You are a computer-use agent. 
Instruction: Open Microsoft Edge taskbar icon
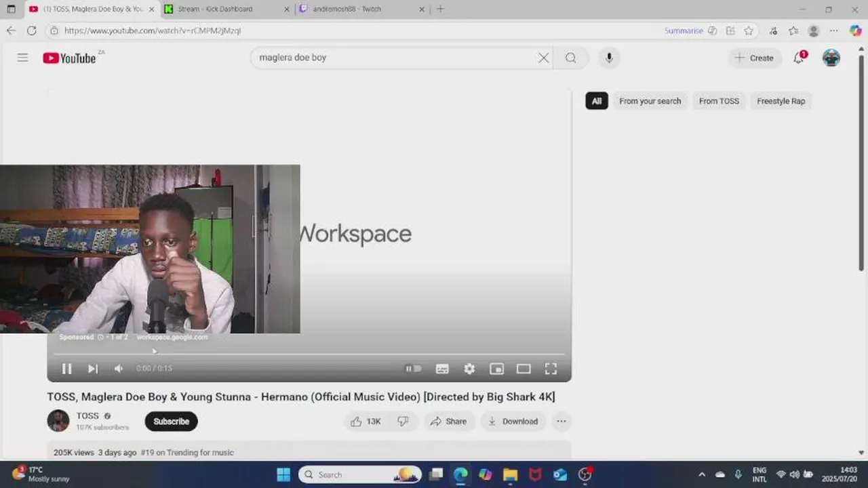pos(460,474)
